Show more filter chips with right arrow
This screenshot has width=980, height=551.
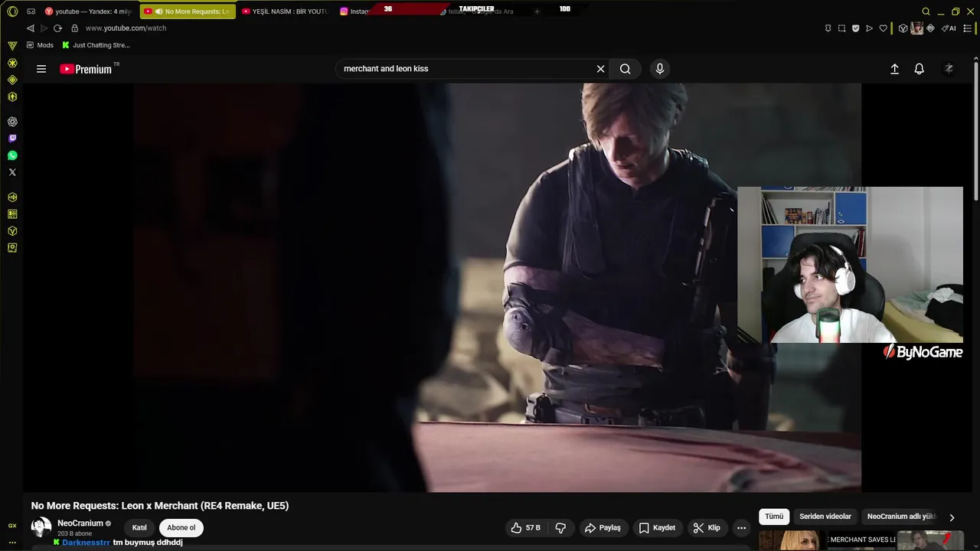[952, 517]
